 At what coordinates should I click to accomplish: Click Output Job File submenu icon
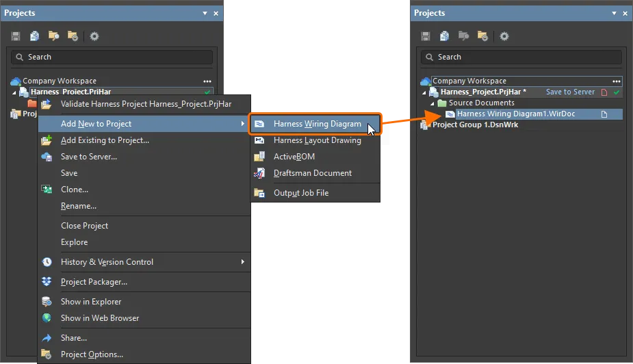tap(259, 193)
